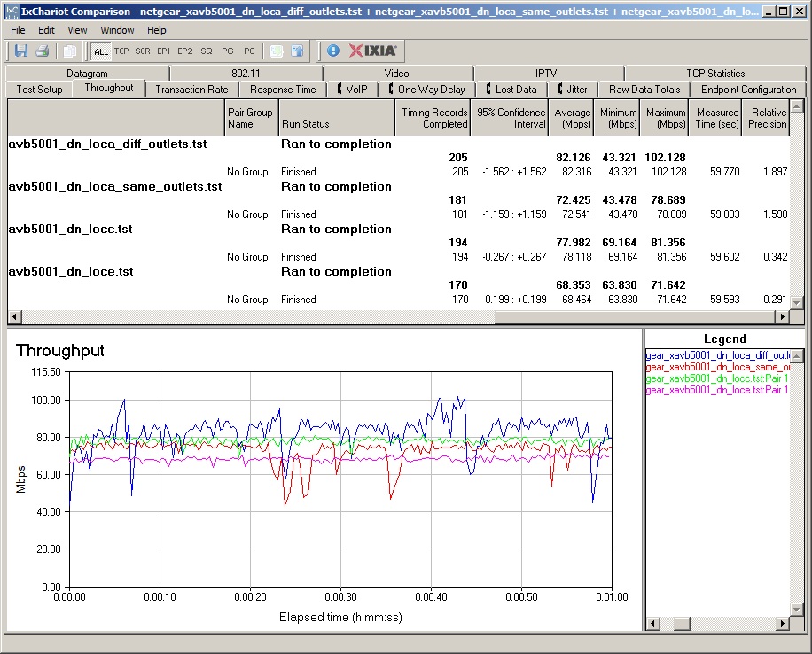
Task: Toggle the EP2 filter button
Action: click(x=185, y=51)
